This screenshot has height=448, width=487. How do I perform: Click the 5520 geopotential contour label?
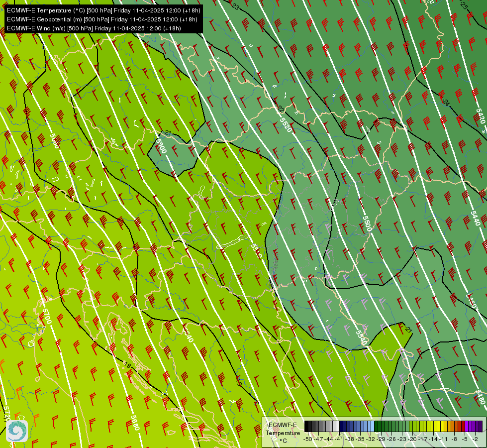(286, 124)
